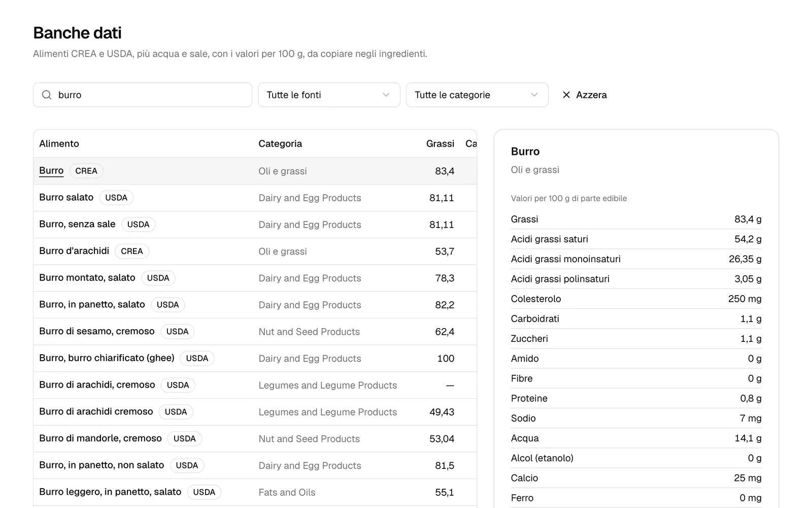
Task: Select Burro d'arachidi row
Action: pos(255,251)
